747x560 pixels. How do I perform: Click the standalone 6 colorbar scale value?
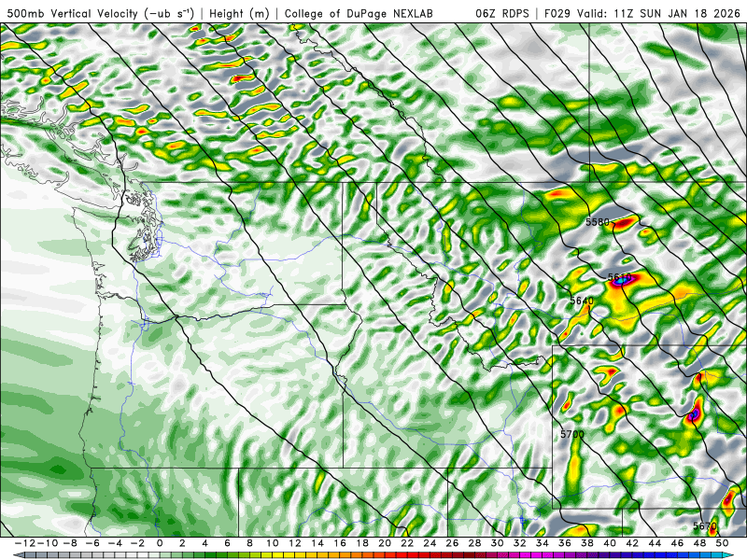227,543
